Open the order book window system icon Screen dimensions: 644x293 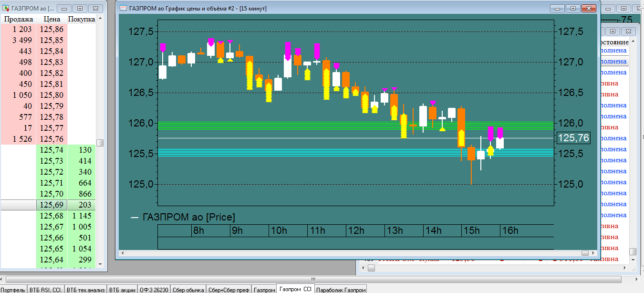tap(5, 8)
